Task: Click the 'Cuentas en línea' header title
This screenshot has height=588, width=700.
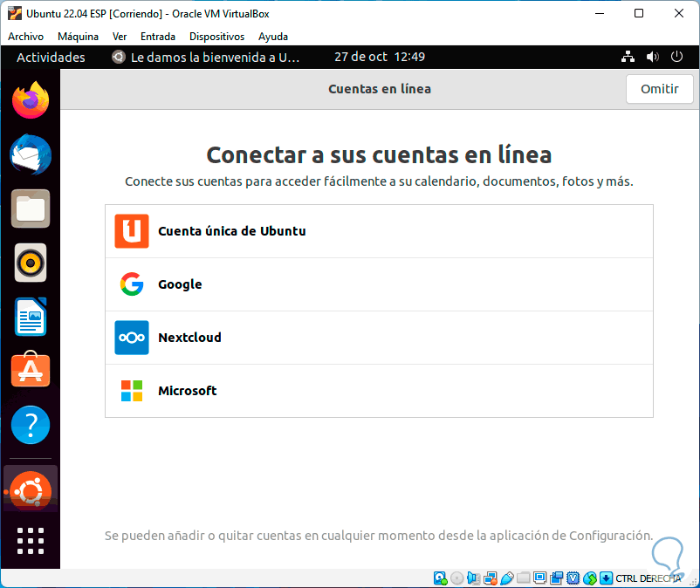Action: tap(380, 89)
